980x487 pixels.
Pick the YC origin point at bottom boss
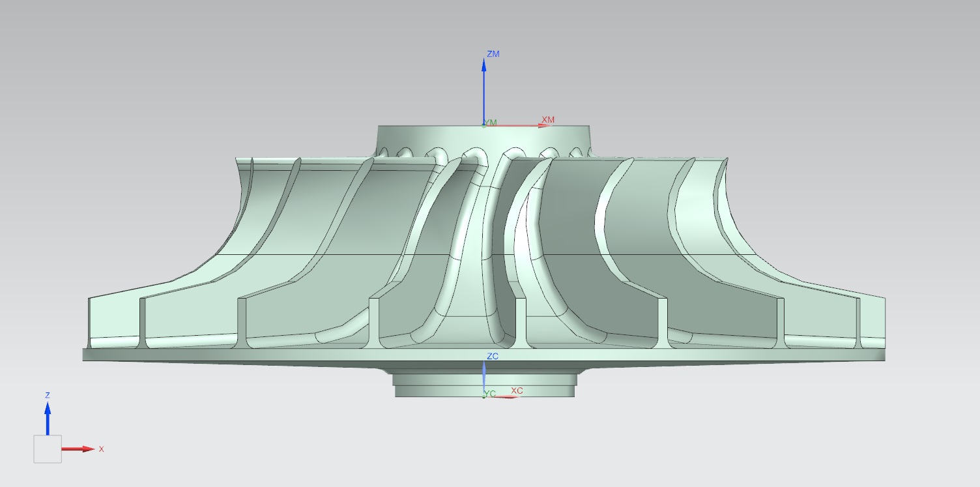coord(484,396)
